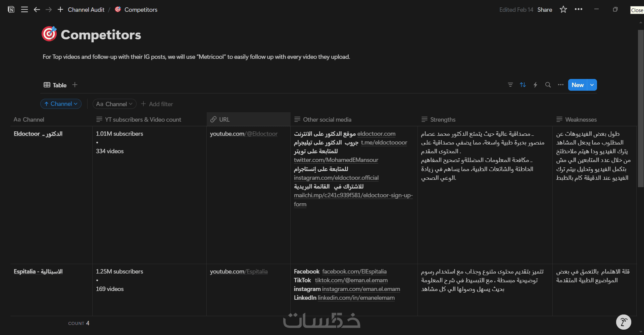Click the Metricool description paragraph
The image size is (644, 335).
pos(196,57)
